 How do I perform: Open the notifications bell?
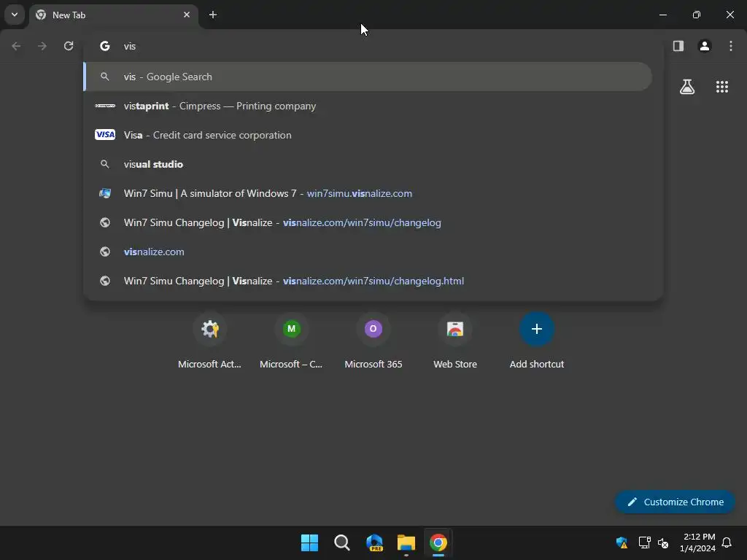click(x=727, y=542)
